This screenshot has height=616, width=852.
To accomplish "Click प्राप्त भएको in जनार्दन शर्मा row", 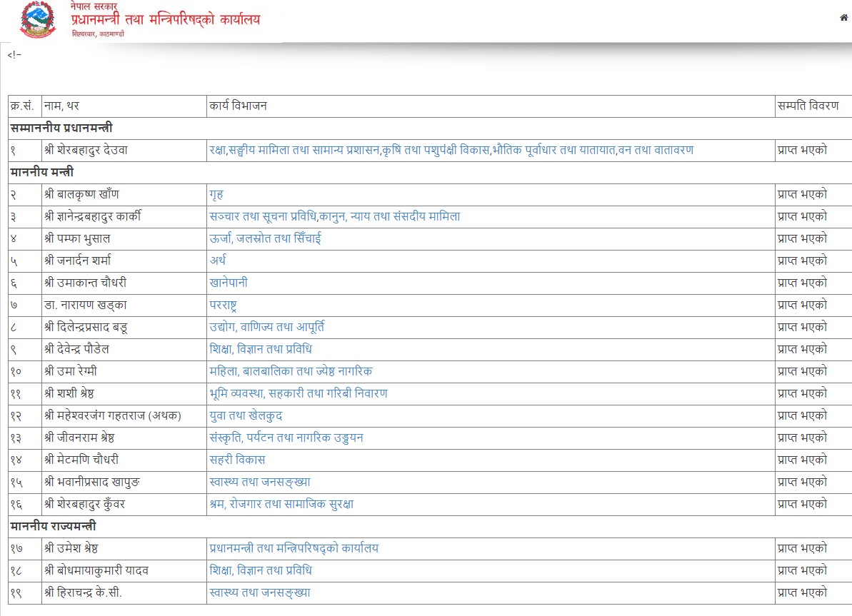I will 802,261.
